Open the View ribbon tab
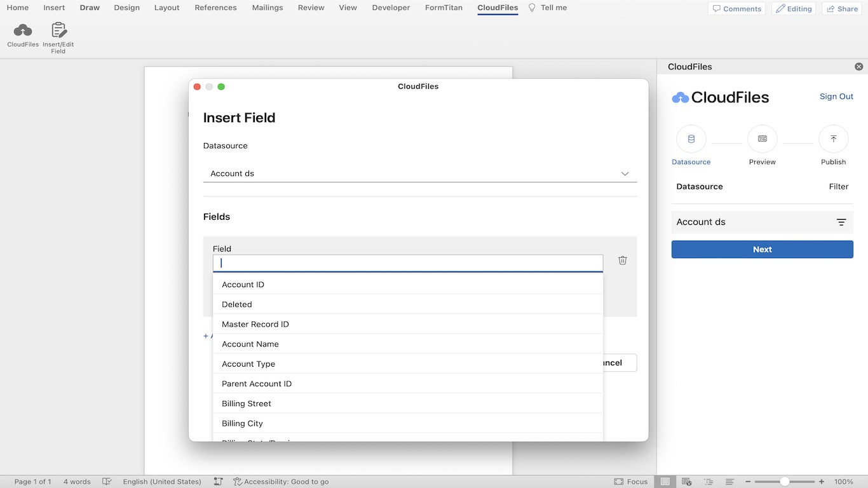The height and width of the screenshot is (488, 868). click(348, 8)
